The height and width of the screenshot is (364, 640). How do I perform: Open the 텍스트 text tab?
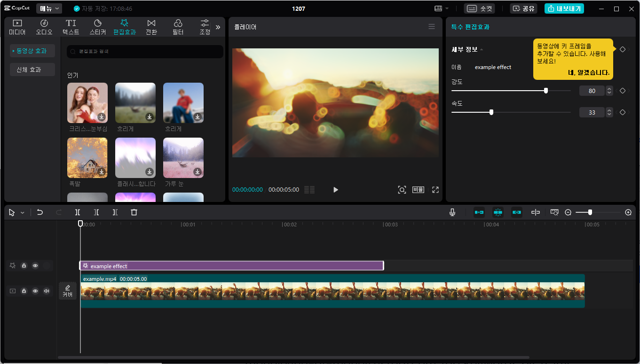click(71, 27)
